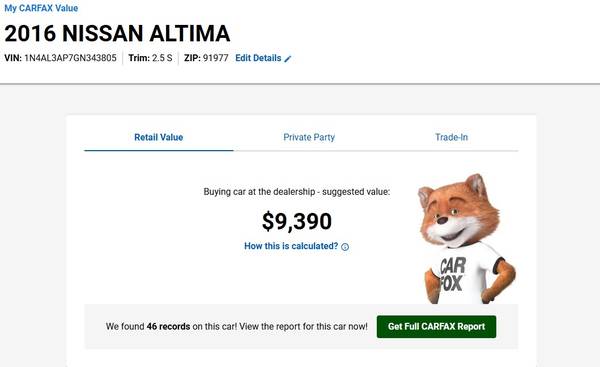This screenshot has width=600, height=367.
Task: Click the 46 records bold text
Action: point(168,326)
